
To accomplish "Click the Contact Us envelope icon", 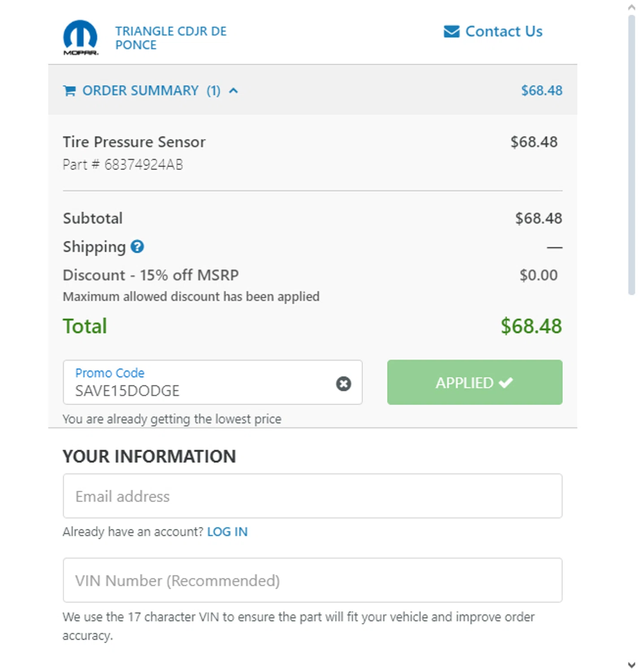I will point(451,31).
